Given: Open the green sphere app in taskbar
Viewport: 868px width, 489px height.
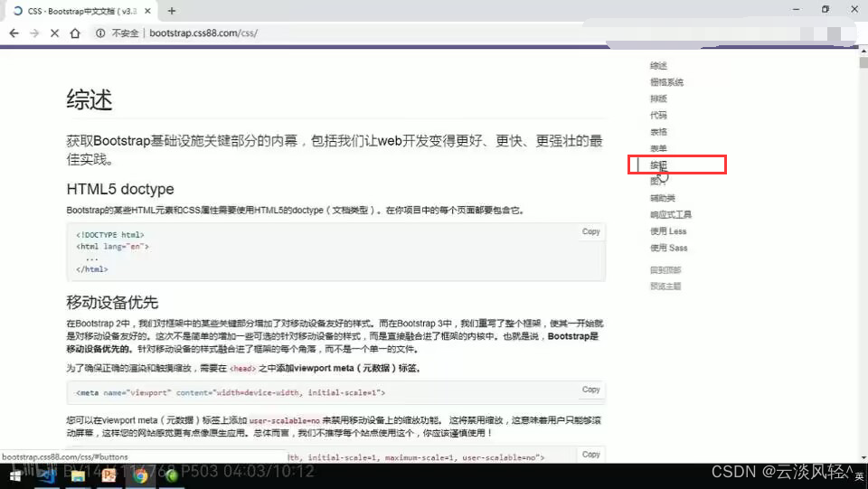Looking at the screenshot, I should click(171, 475).
